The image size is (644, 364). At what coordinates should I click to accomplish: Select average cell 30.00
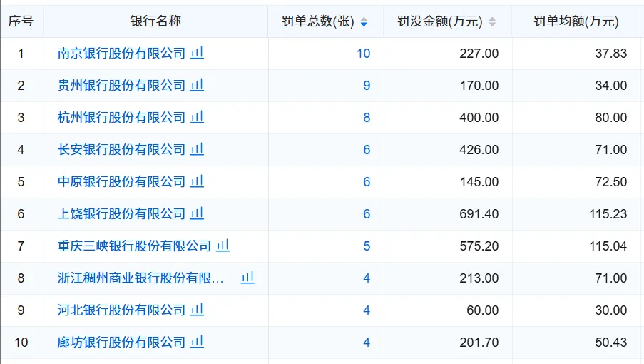coord(611,310)
